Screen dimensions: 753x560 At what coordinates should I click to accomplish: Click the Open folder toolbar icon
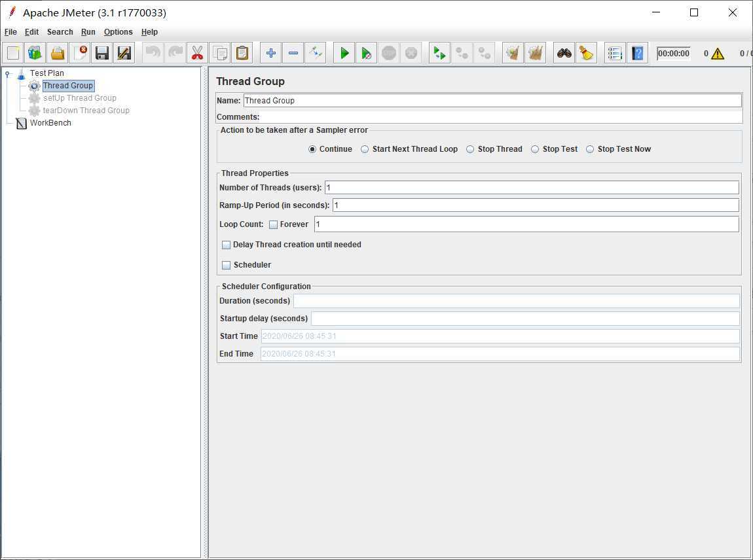click(x=58, y=53)
